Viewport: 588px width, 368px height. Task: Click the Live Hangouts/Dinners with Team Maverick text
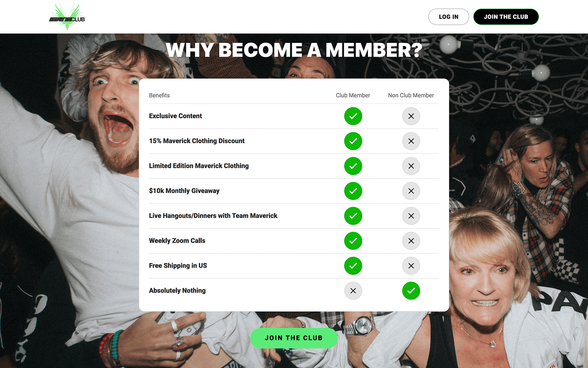click(x=213, y=216)
